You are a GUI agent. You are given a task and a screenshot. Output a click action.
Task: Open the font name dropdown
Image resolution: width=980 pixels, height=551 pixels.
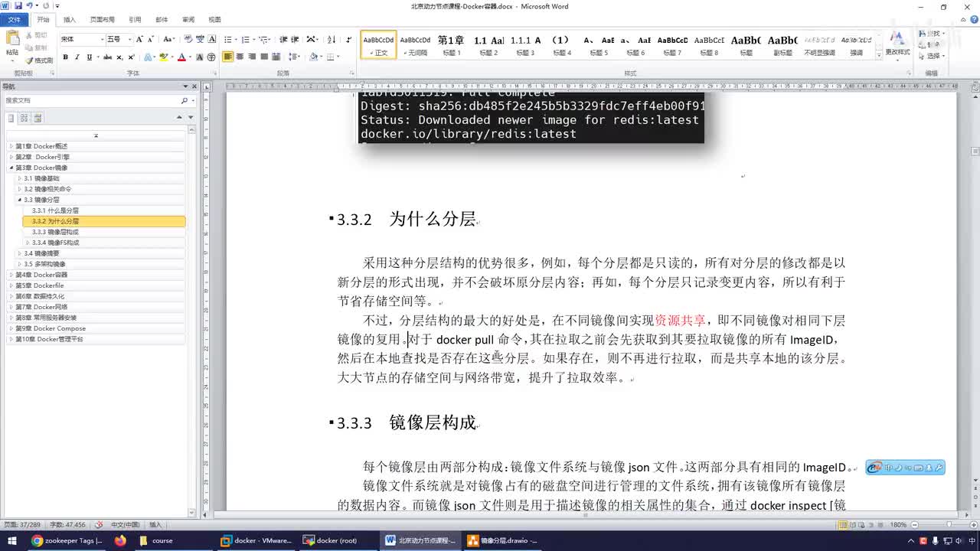pyautogui.click(x=102, y=39)
